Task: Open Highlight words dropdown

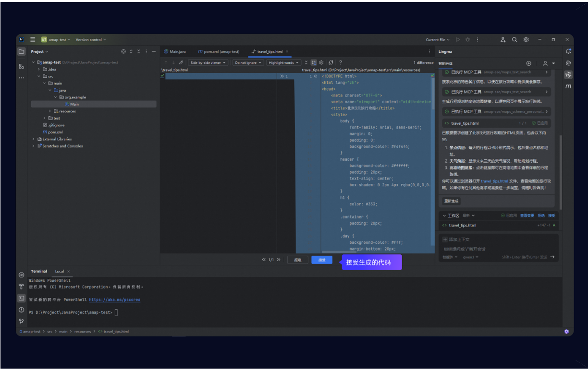Action: click(283, 62)
